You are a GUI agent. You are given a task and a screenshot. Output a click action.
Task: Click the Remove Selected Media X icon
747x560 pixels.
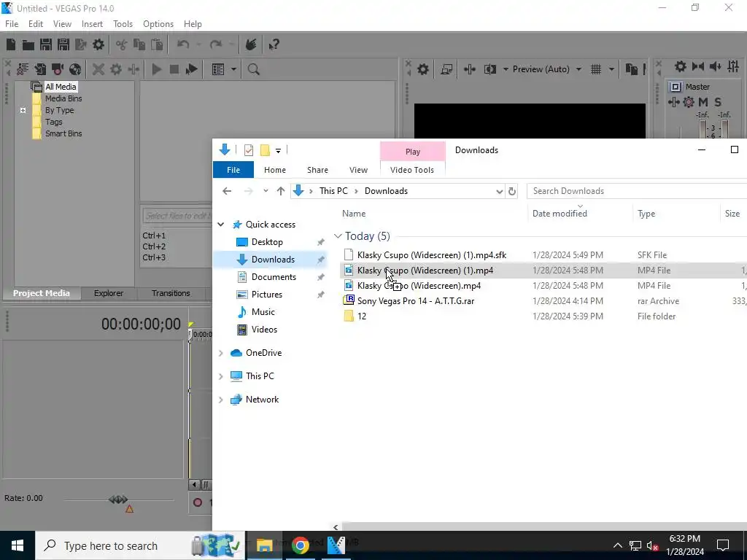click(x=98, y=69)
